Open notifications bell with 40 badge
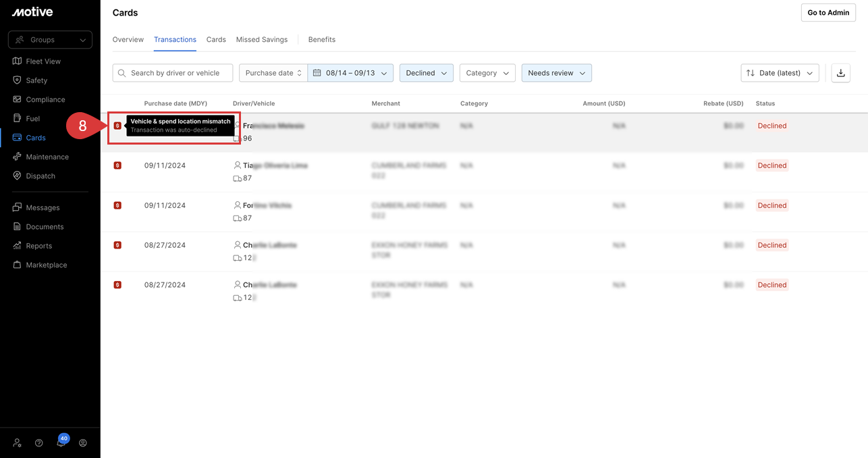Image resolution: width=868 pixels, height=458 pixels. pyautogui.click(x=61, y=442)
